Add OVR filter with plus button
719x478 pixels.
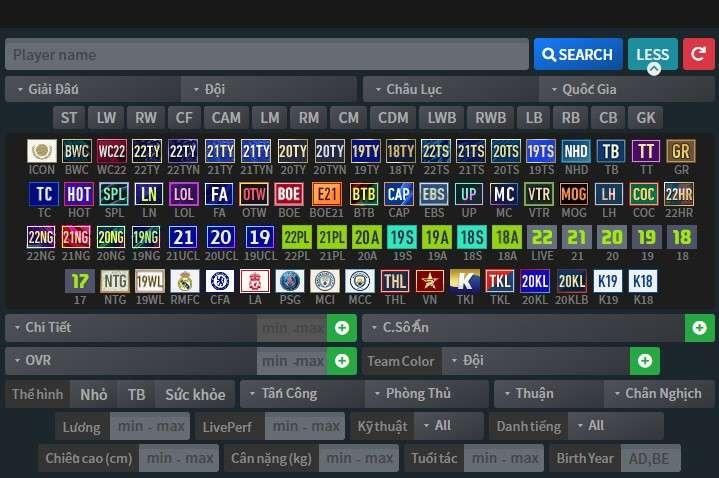[x=342, y=361]
